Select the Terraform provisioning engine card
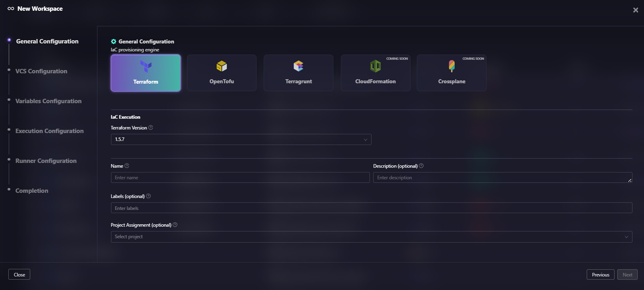This screenshot has width=644, height=290. click(146, 73)
